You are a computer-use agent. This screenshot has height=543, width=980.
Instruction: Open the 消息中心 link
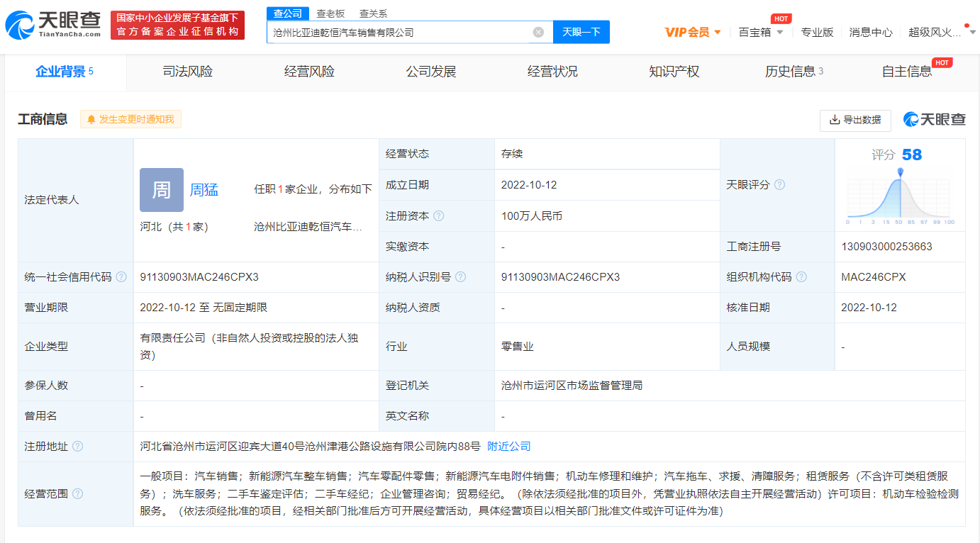point(871,32)
